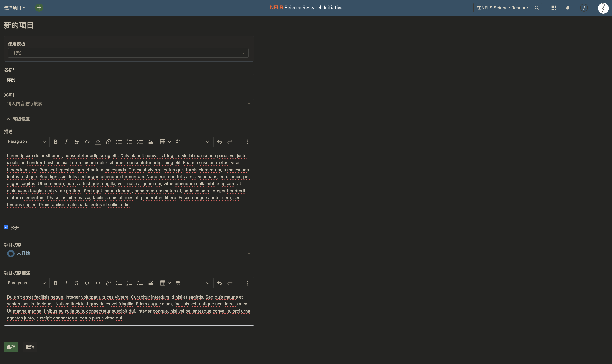Toggle strikethrough in the description editor toolbar
Image resolution: width=612 pixels, height=364 pixels.
77,142
